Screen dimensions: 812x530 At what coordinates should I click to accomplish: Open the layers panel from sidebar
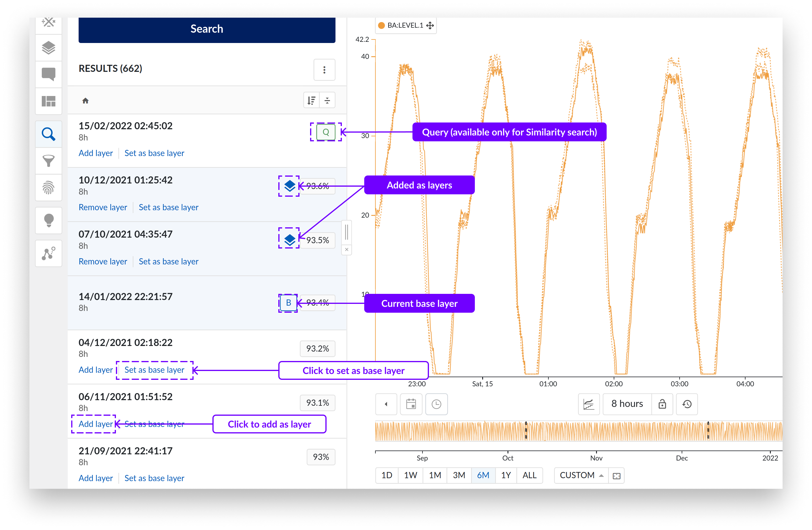click(49, 48)
